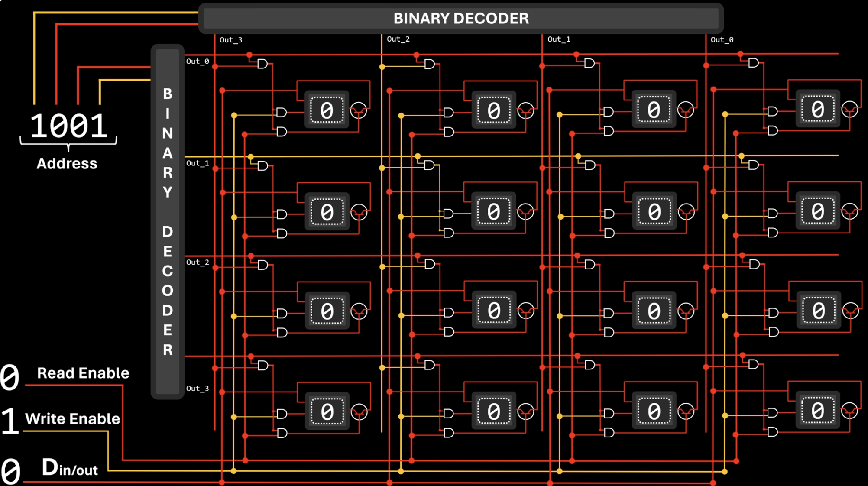Click transistor symbol beside cell row Out_3, column Out_3

[359, 412]
